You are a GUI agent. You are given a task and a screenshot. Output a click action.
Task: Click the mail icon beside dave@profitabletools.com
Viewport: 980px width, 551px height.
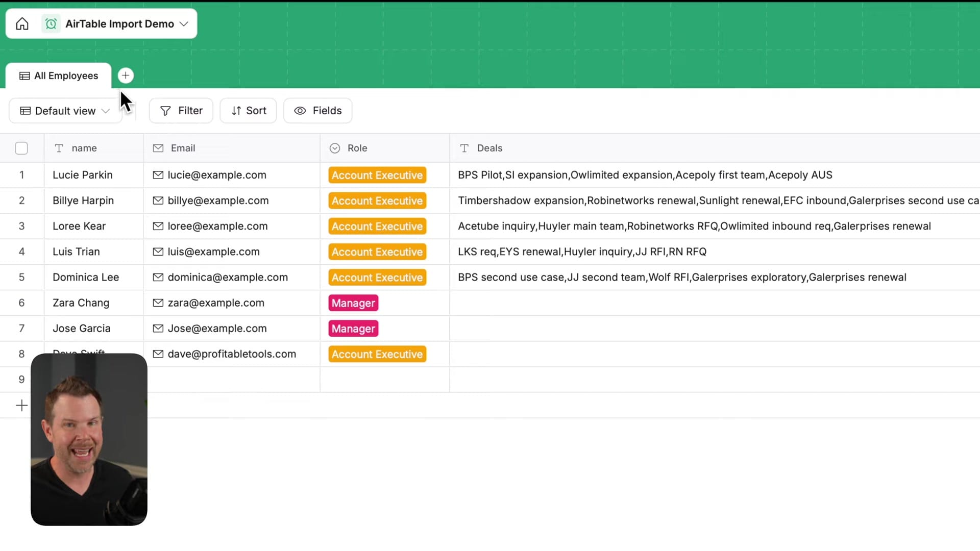tap(158, 354)
